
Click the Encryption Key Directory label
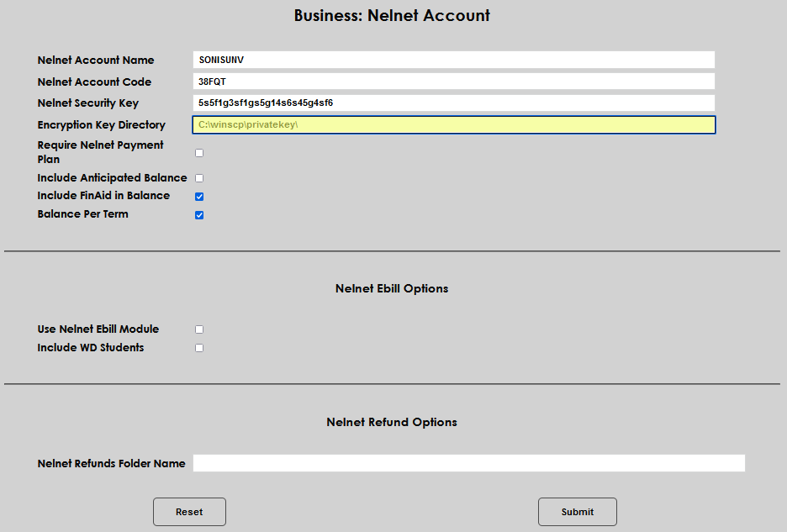click(x=101, y=124)
